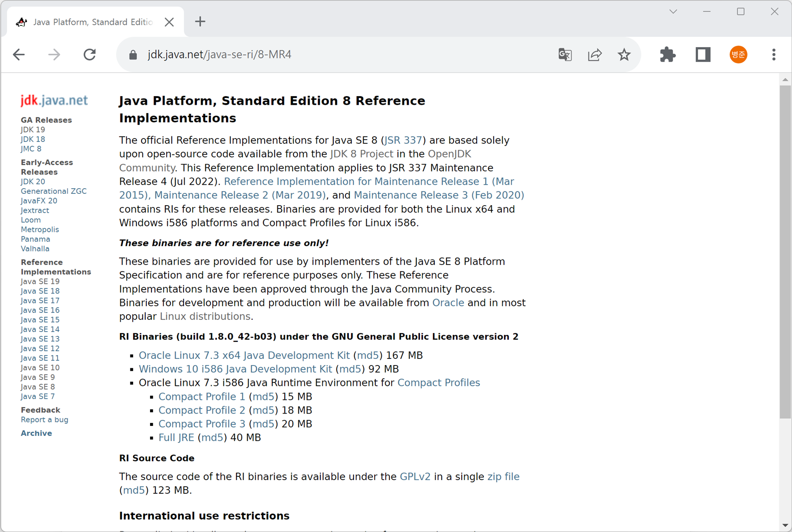Open md5 for Windows 10 i586 JDK
Screen dimensions: 792x532
click(350, 369)
